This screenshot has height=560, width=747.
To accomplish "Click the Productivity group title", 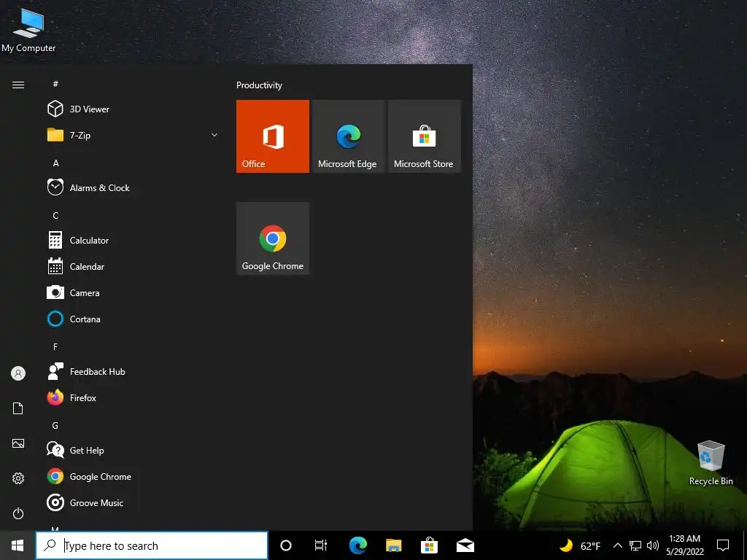I will pyautogui.click(x=259, y=85).
